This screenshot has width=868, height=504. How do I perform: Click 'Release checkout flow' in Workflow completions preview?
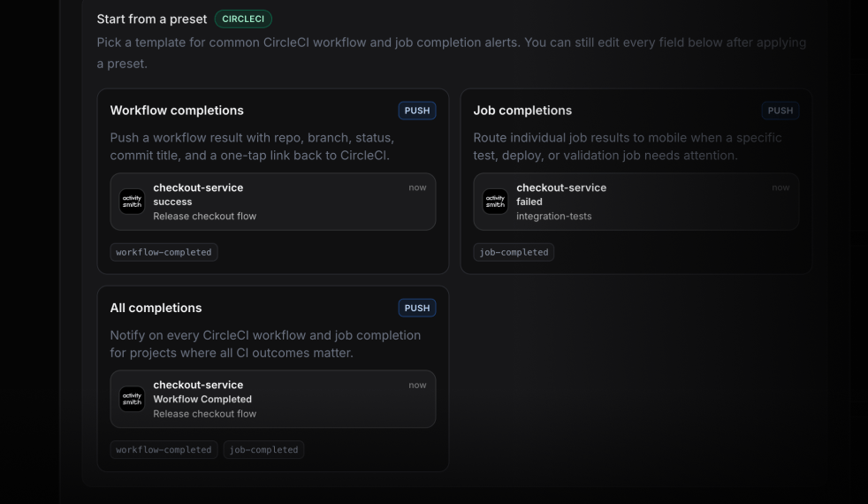pyautogui.click(x=205, y=216)
